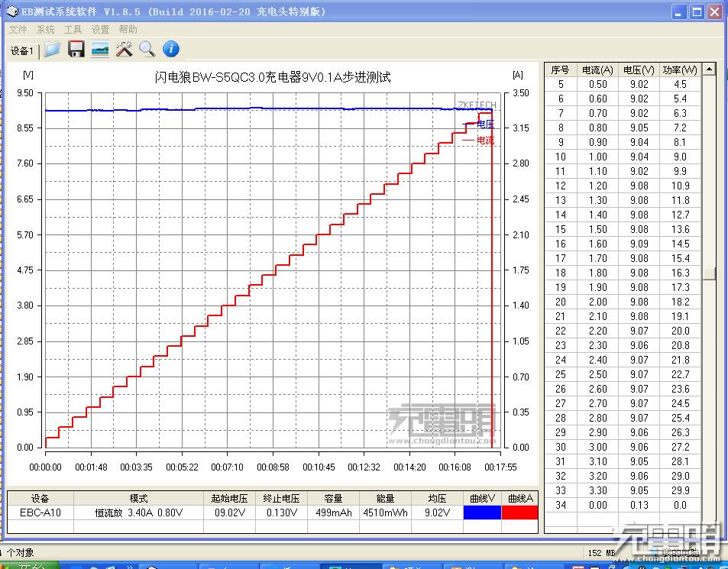Click the picture export image icon

tap(100, 49)
